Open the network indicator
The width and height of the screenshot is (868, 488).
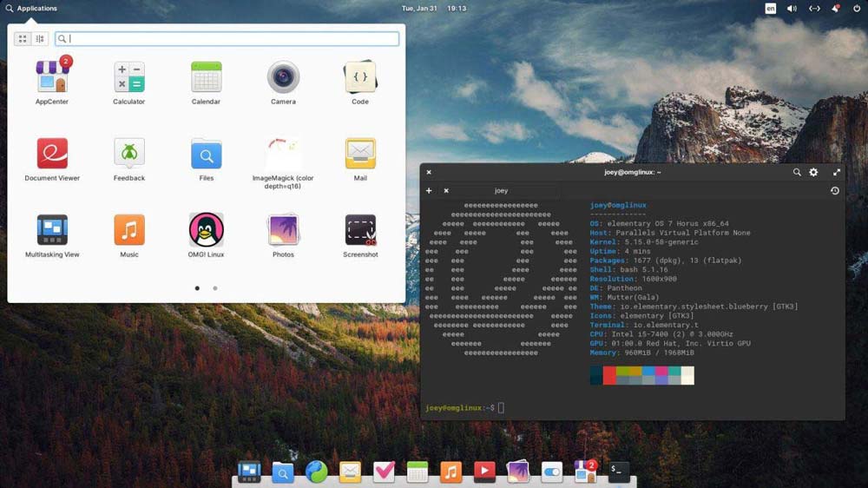(814, 9)
